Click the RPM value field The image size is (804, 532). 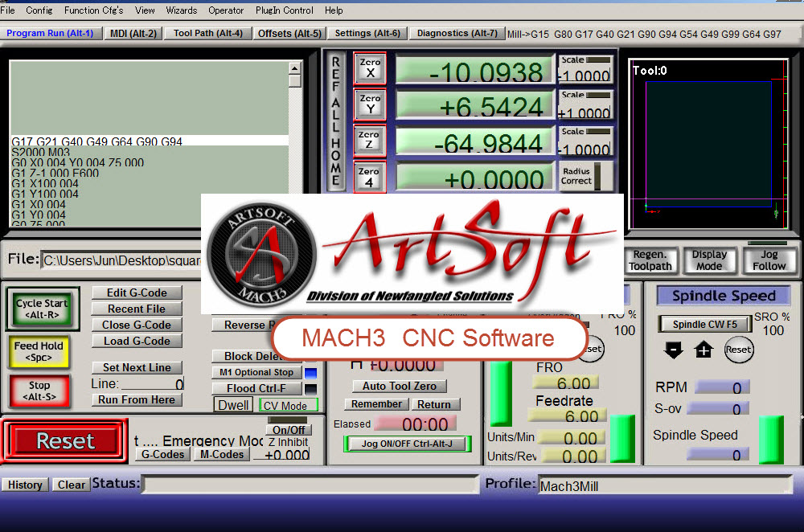723,387
